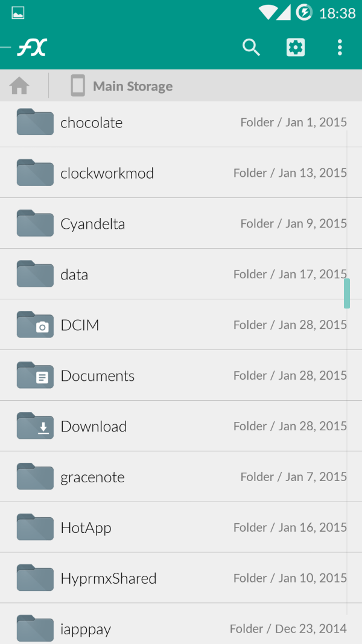Click the phone storage icon beside Main Storage
The width and height of the screenshot is (362, 644).
tap(77, 85)
